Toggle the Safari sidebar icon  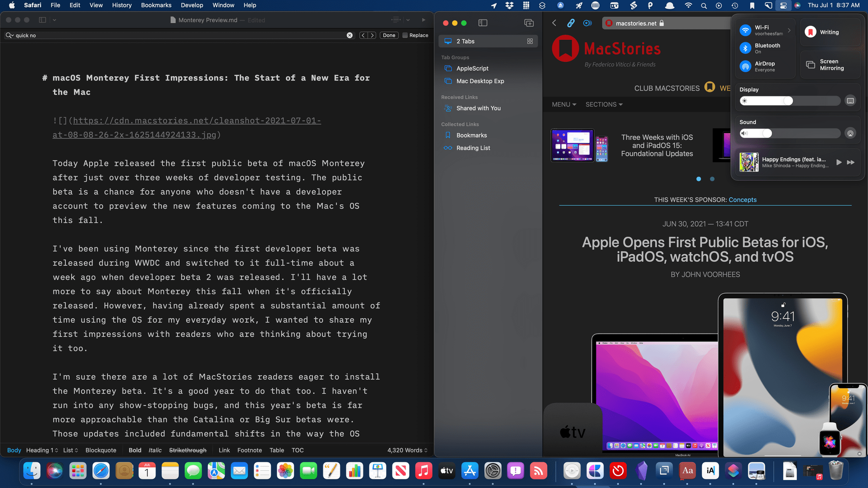(483, 23)
